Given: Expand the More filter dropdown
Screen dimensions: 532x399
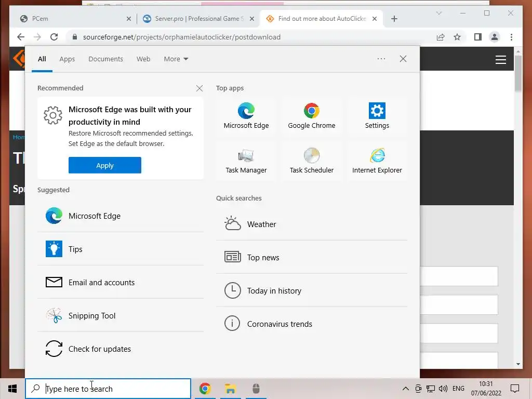Looking at the screenshot, I should [x=176, y=59].
